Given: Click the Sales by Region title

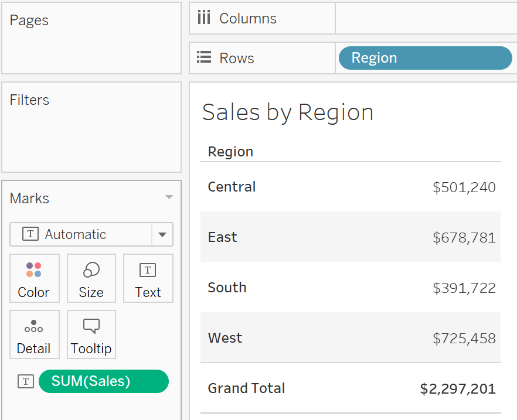Looking at the screenshot, I should coord(287,112).
